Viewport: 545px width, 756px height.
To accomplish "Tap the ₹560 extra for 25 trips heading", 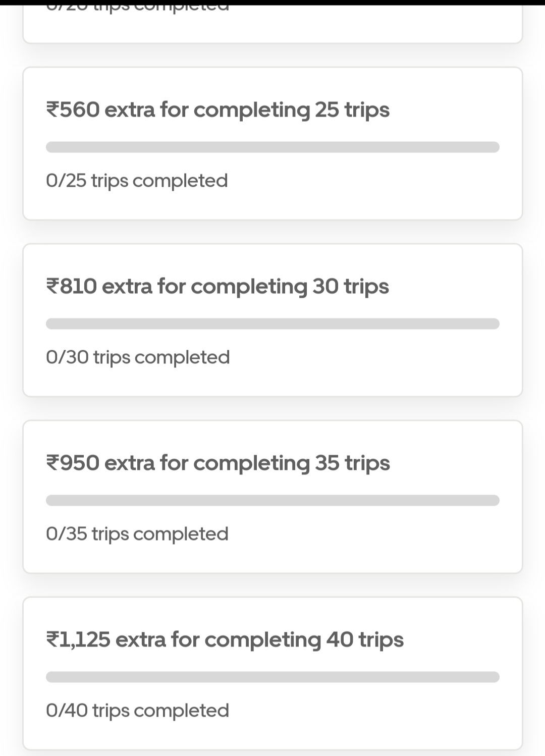I will [217, 110].
